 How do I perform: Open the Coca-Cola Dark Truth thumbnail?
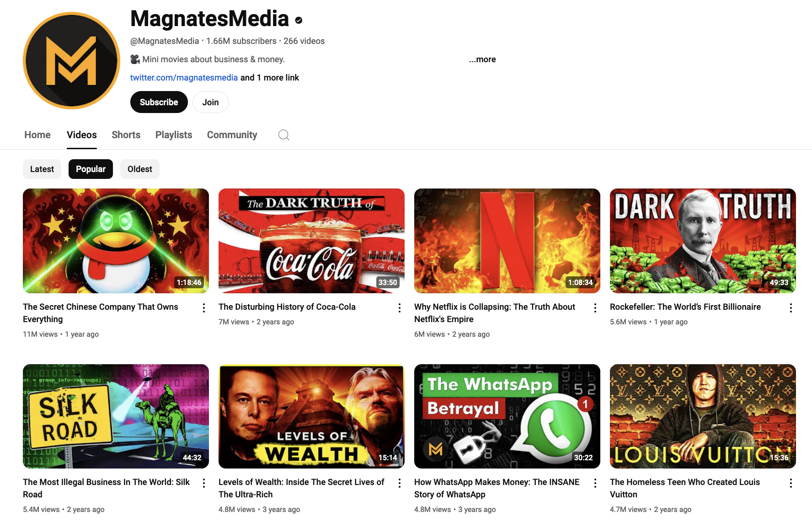(x=312, y=241)
